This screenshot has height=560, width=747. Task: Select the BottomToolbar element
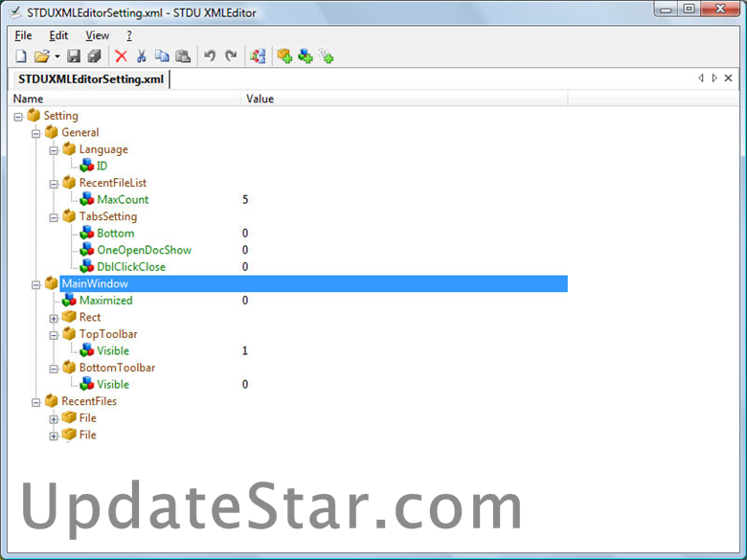point(117,368)
